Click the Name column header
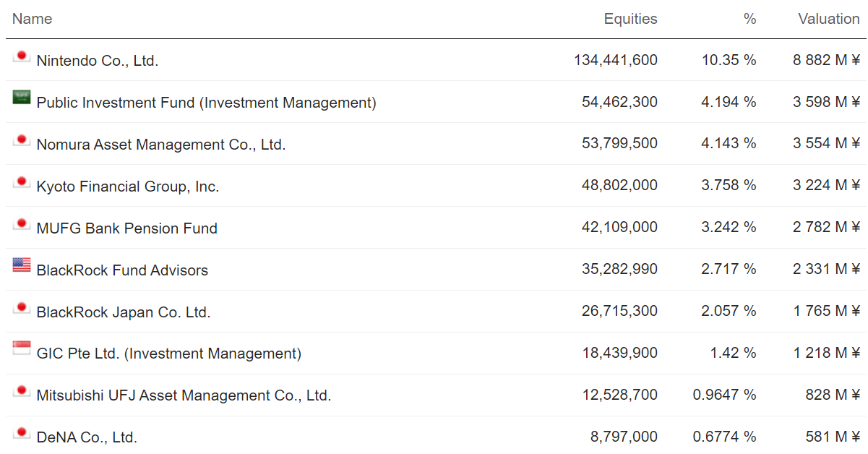The height and width of the screenshot is (454, 868). pos(33,19)
